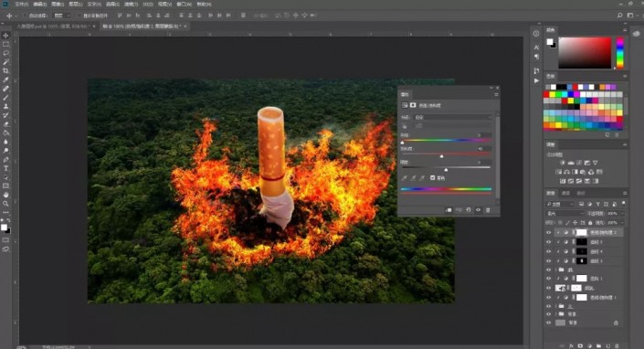The height and width of the screenshot is (349, 644).
Task: Click the mask icon in Properties header
Action: click(413, 105)
